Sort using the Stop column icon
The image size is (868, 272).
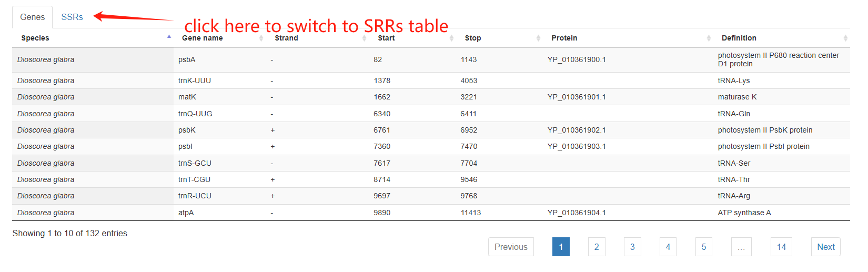[x=538, y=38]
